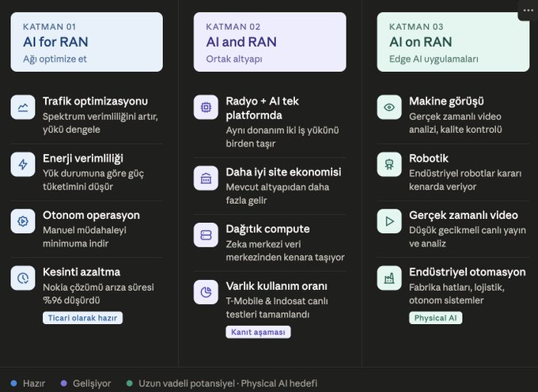538x392 pixels.
Task: Select the Kesinti azaltma clock icon
Action: click(x=23, y=278)
